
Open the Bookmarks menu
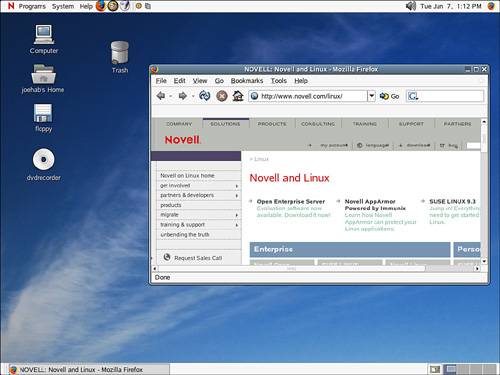tap(247, 81)
